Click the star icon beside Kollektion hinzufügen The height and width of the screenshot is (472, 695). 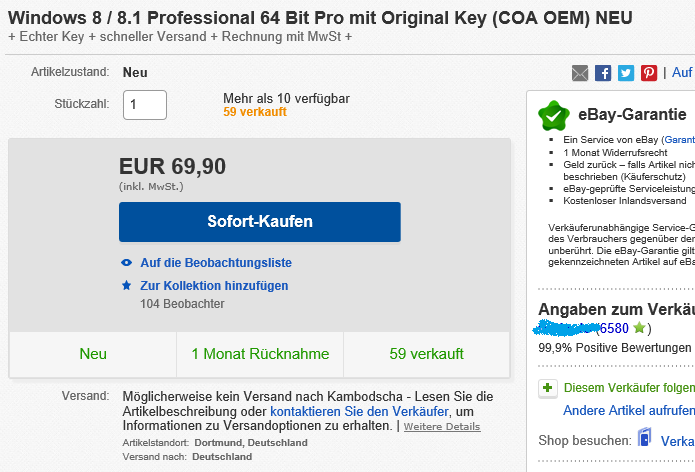tap(126, 286)
